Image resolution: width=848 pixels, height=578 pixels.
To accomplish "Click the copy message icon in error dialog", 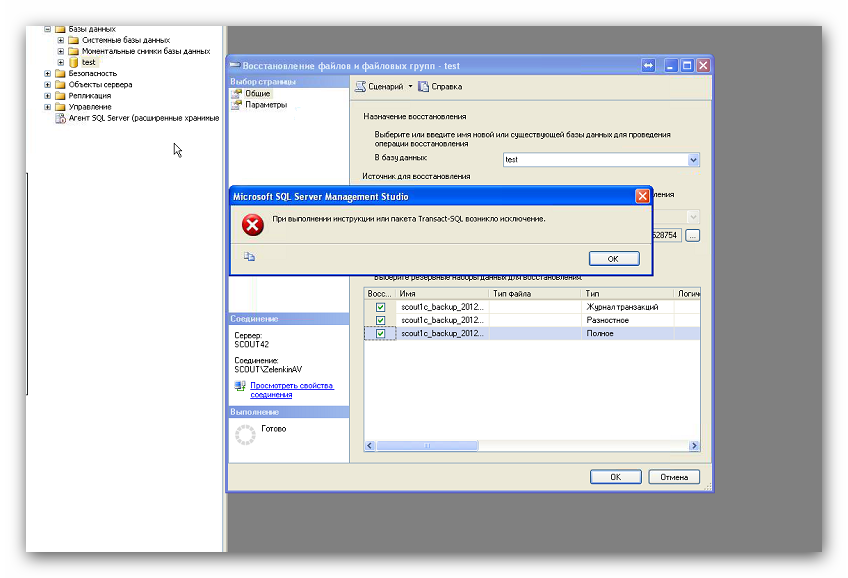I will tap(249, 257).
